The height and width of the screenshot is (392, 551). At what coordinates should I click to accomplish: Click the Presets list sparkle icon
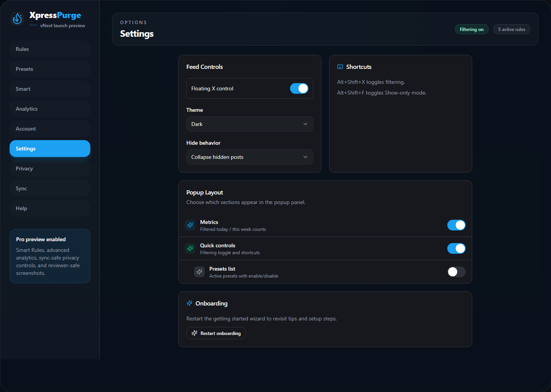click(x=199, y=272)
